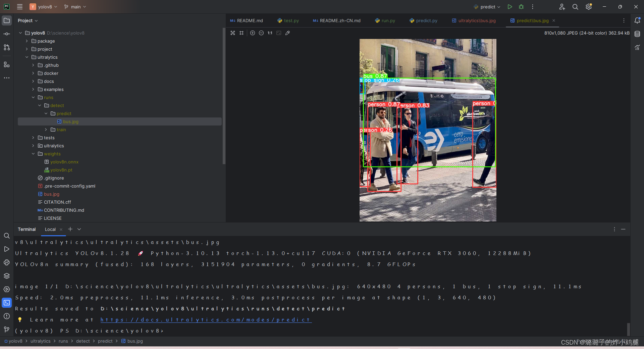The image size is (644, 349).
Task: Collapse the runs folder
Action: (33, 97)
